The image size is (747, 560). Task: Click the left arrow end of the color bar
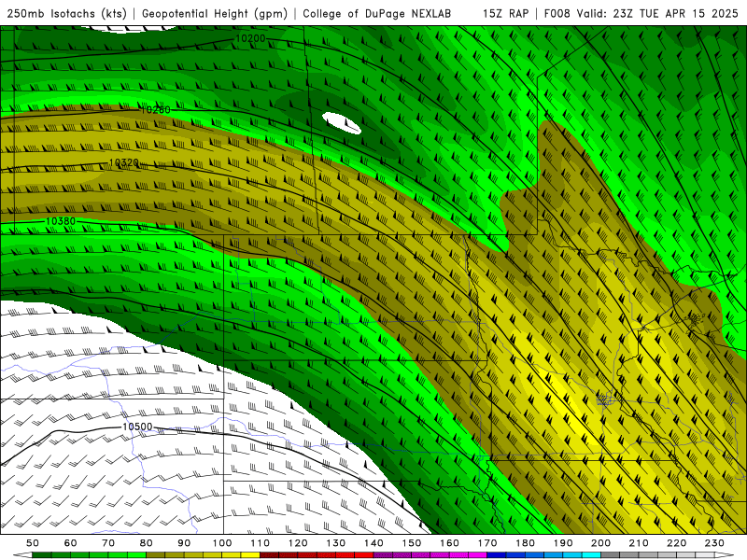tap(22, 555)
